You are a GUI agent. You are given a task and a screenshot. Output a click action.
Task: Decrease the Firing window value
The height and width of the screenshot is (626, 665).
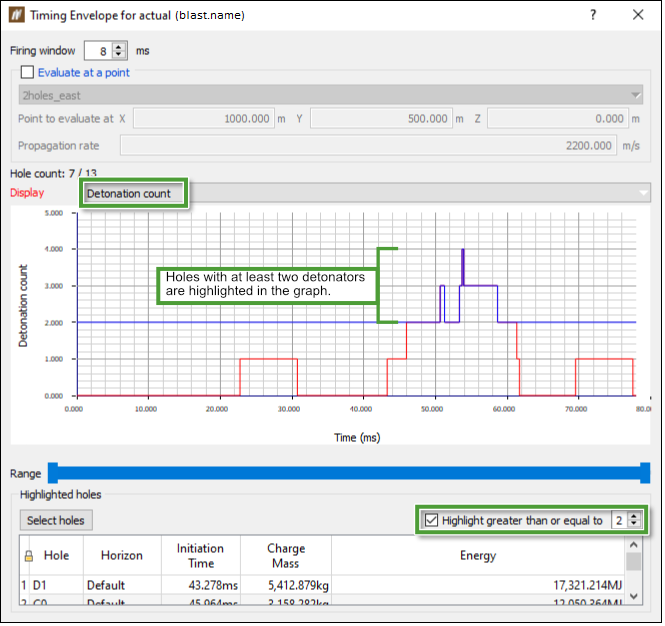[119, 55]
